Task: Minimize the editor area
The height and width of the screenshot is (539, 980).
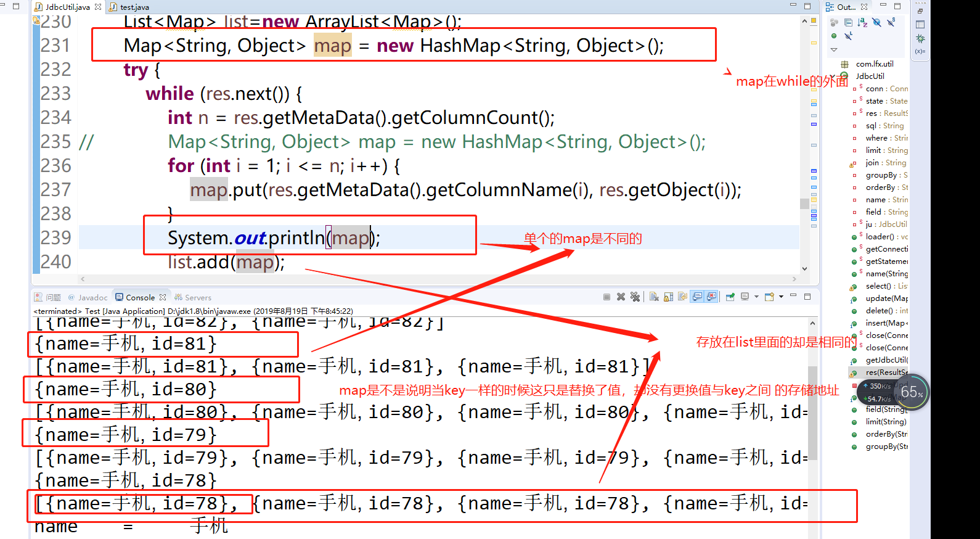Action: 793,6
